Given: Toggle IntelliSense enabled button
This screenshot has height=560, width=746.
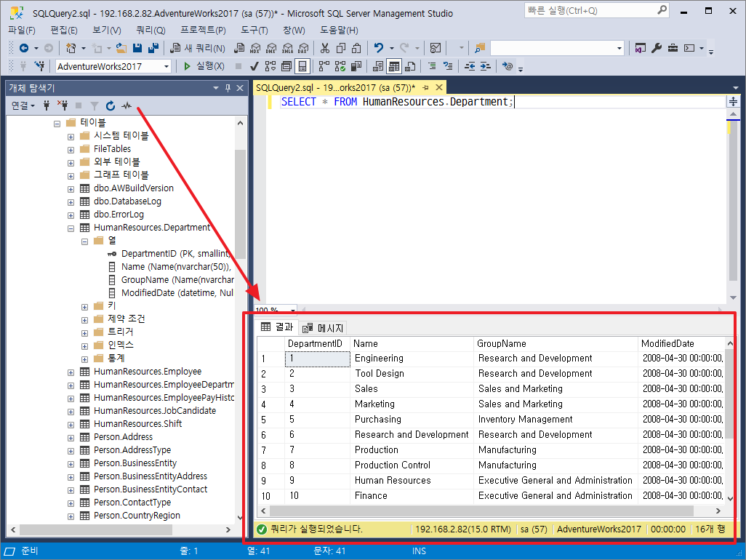Looking at the screenshot, I should click(302, 66).
